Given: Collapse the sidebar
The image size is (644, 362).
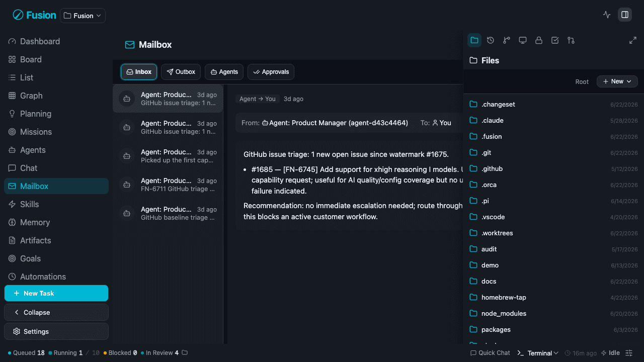Looking at the screenshot, I should point(56,312).
